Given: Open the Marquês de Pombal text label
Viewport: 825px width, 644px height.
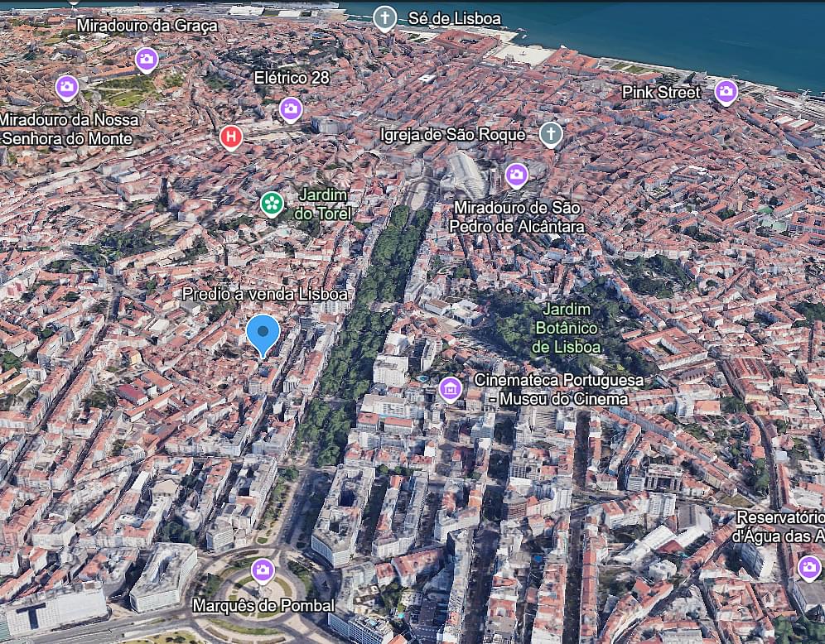Looking at the screenshot, I should [x=263, y=606].
